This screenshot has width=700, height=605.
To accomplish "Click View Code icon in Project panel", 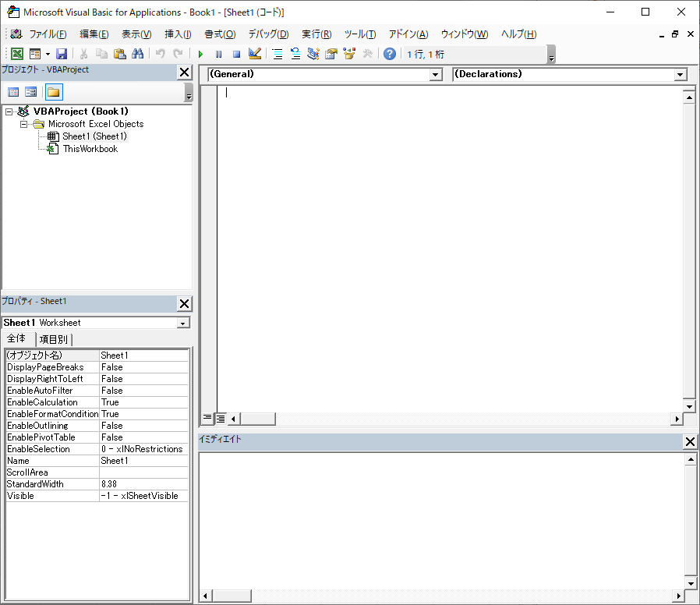I will click(13, 92).
